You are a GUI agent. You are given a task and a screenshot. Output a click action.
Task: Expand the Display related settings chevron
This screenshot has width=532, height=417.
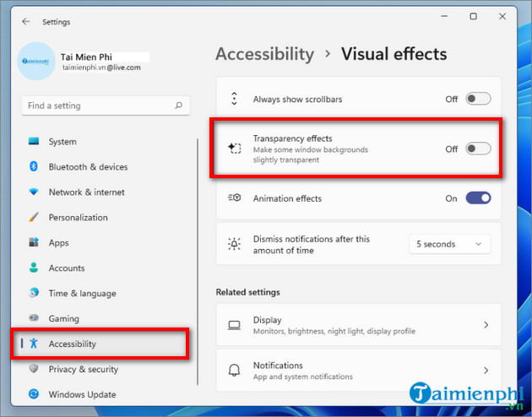pyautogui.click(x=486, y=325)
